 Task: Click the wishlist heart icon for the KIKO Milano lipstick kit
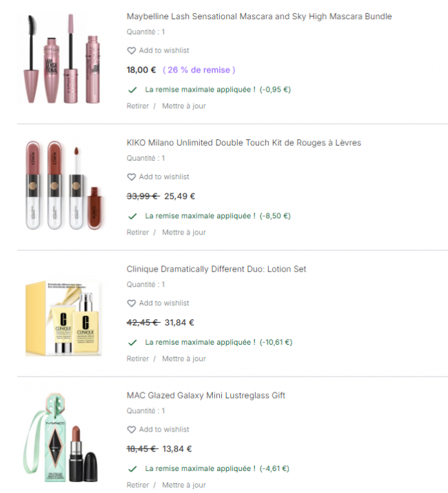click(132, 177)
